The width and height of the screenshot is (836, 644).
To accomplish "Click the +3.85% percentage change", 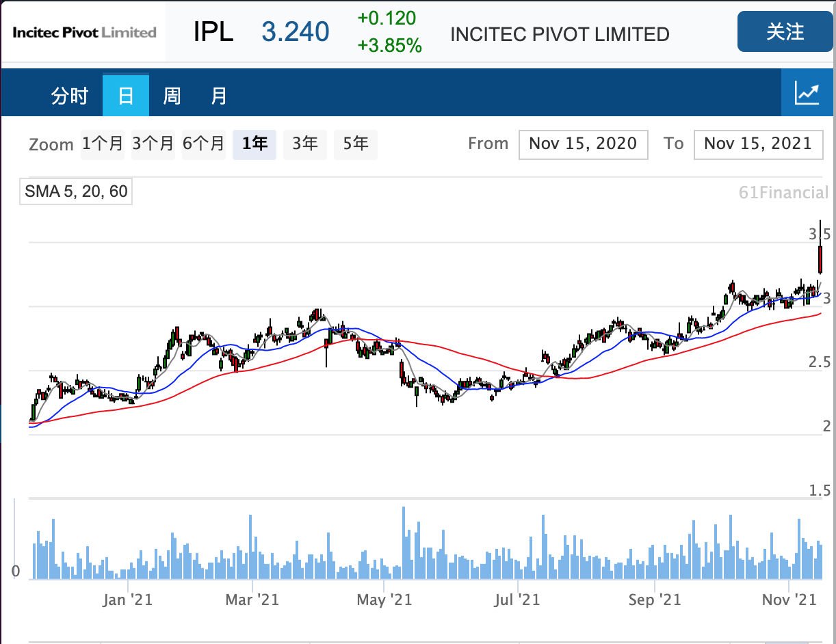I will pos(389,46).
